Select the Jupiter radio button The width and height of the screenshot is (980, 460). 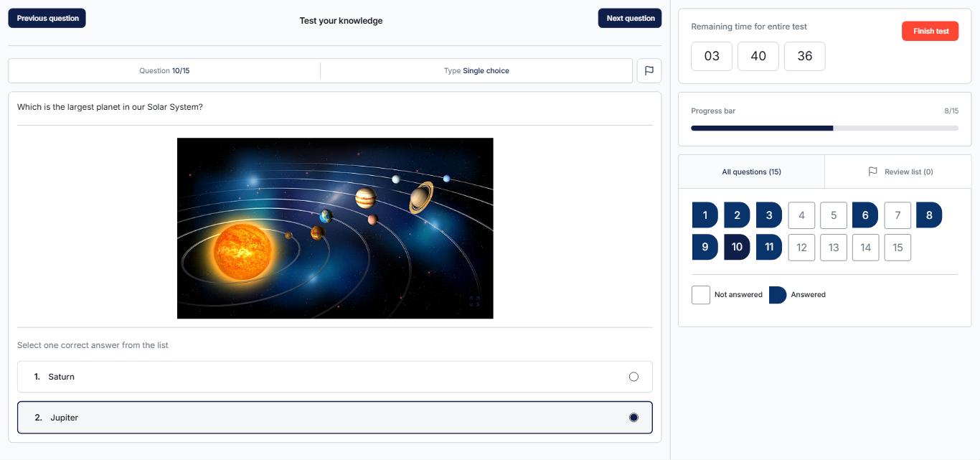tap(633, 418)
